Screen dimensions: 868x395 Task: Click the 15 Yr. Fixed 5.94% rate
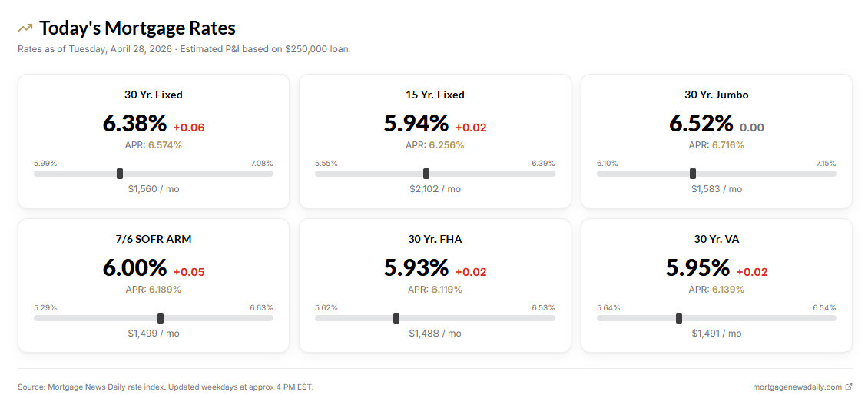coord(416,123)
